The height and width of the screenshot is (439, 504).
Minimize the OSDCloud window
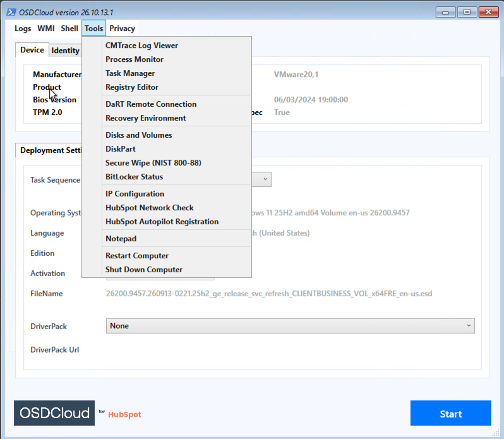[445, 12]
